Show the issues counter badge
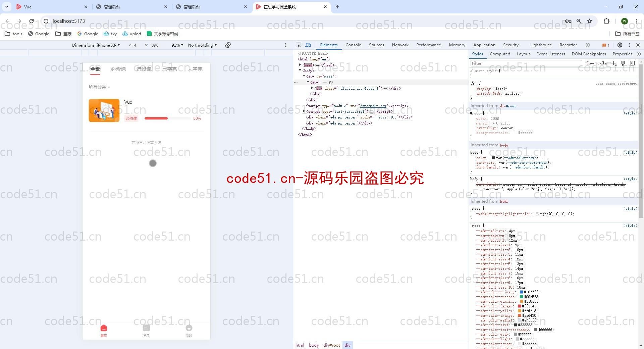 point(606,45)
